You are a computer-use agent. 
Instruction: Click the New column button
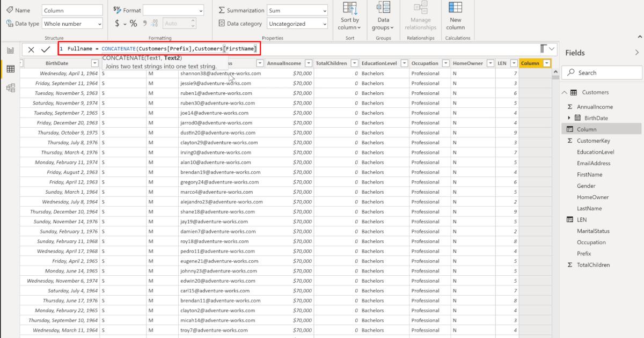click(455, 16)
